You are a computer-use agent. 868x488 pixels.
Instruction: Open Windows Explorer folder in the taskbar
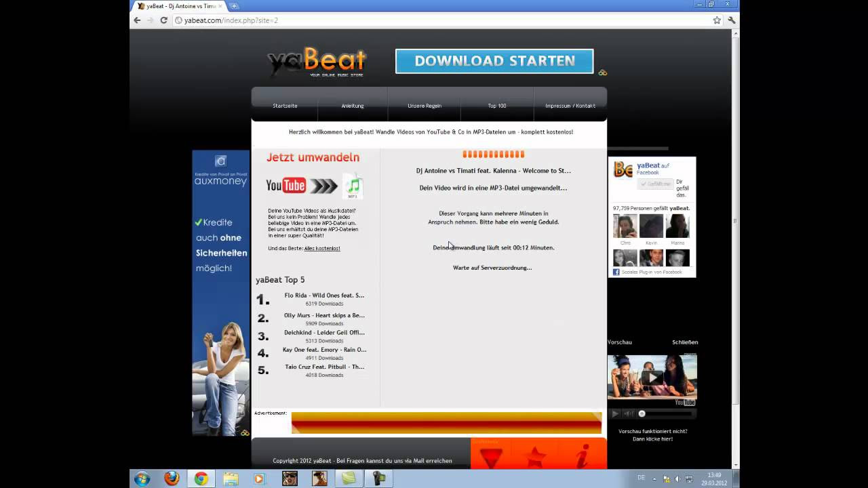pos(231,479)
